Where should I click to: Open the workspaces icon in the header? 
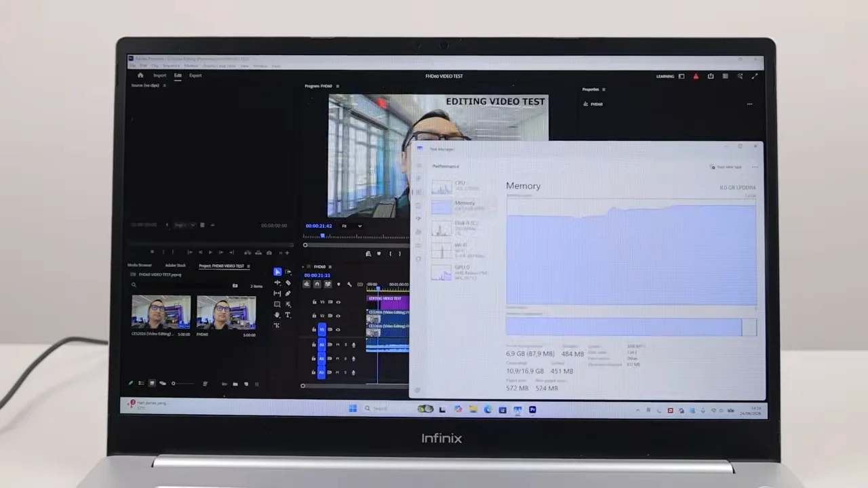tap(682, 77)
